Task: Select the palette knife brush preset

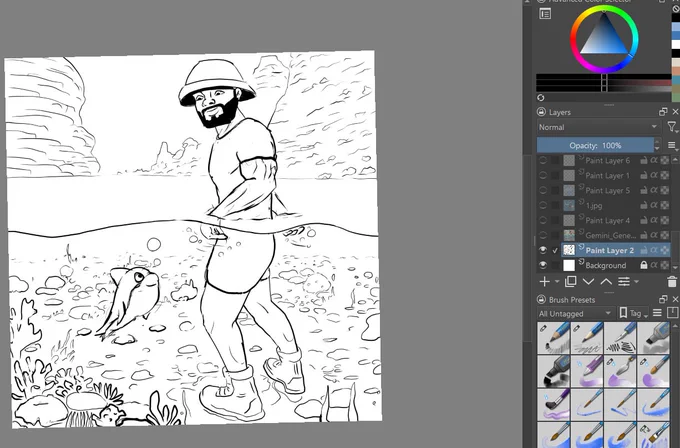Action: pyautogui.click(x=621, y=371)
